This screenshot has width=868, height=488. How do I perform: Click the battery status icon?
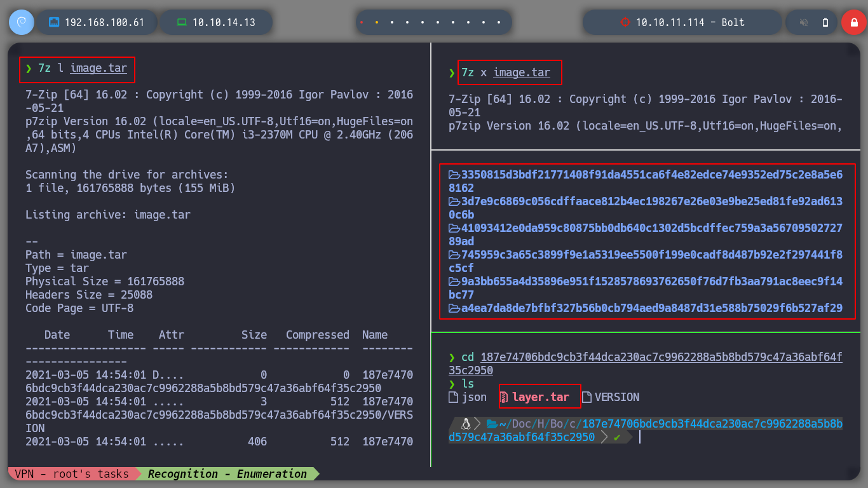(x=825, y=22)
